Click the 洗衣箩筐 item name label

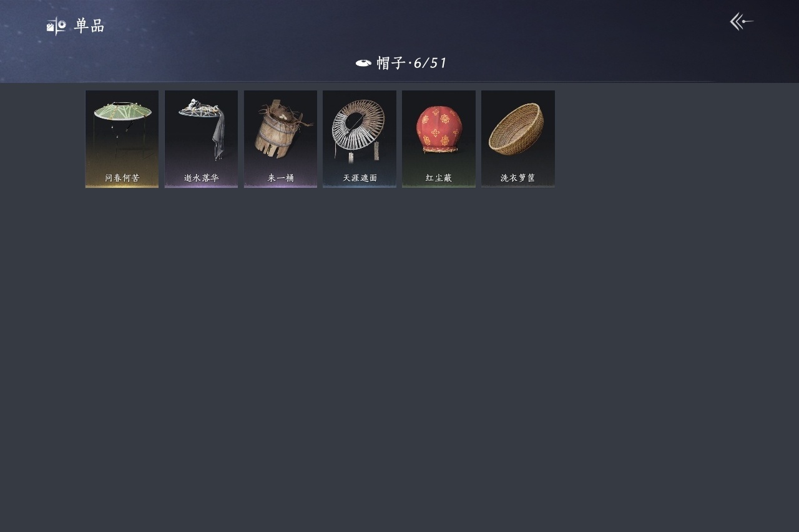coord(518,178)
